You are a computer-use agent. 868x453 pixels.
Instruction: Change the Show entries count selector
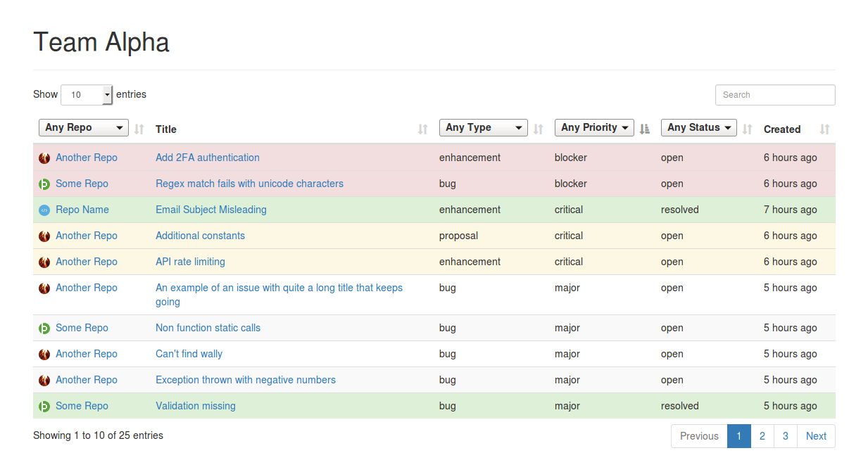87,95
